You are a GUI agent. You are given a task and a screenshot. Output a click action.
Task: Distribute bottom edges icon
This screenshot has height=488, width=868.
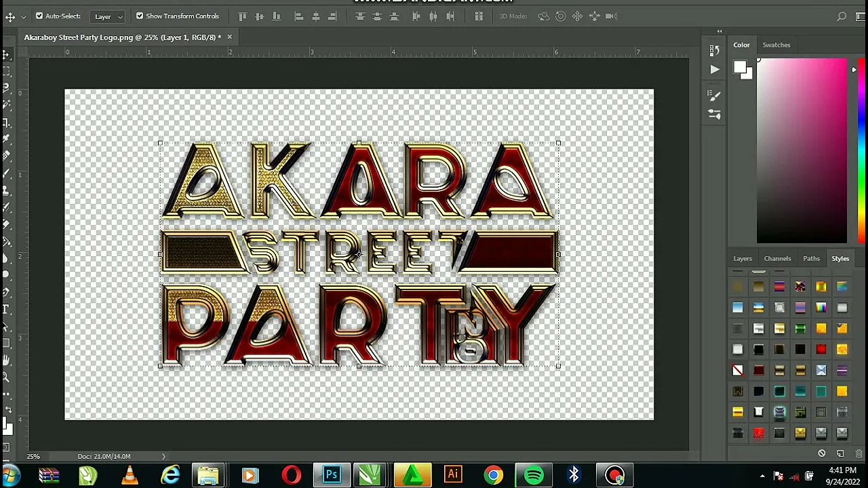[393, 16]
